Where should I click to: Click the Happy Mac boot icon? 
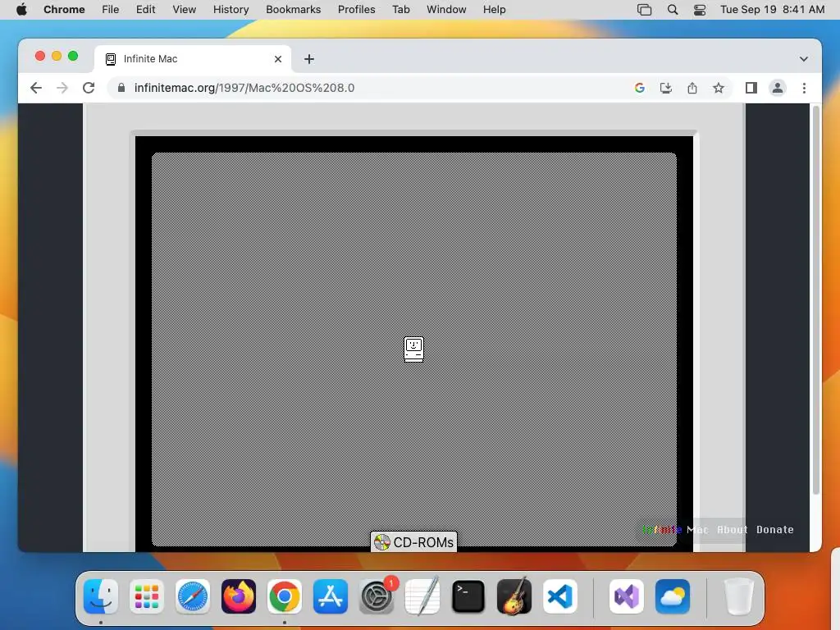click(x=413, y=349)
